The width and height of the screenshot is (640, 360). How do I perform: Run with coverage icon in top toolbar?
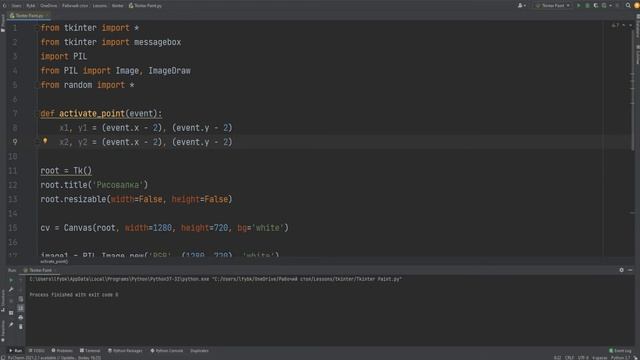point(596,6)
